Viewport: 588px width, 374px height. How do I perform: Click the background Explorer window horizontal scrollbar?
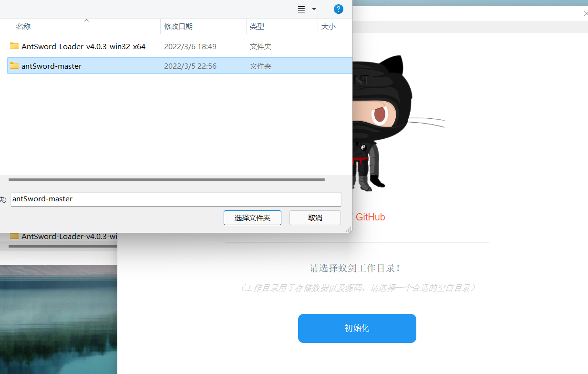62,247
